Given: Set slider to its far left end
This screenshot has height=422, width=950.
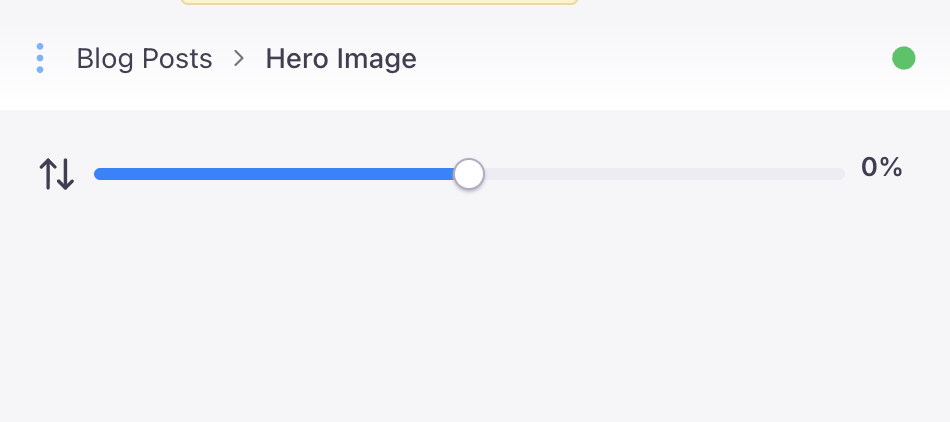Looking at the screenshot, I should [96, 174].
